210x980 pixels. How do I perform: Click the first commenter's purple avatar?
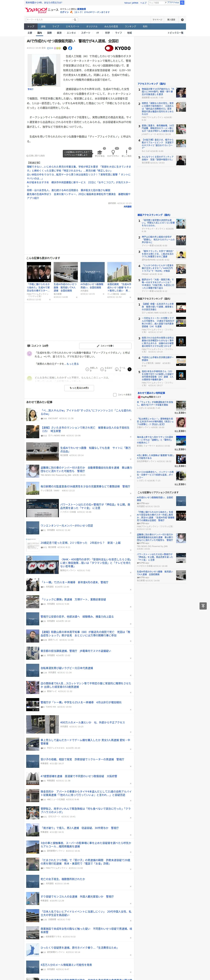click(29, 354)
